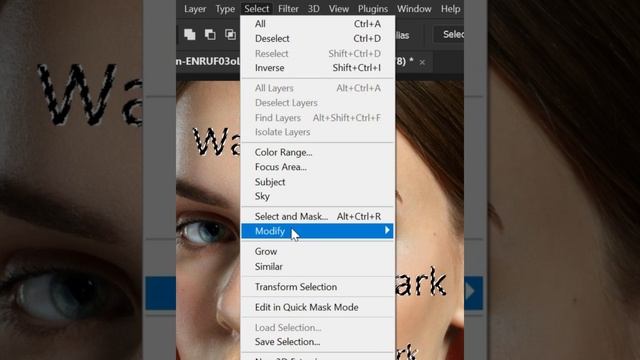Viewport: 640px width, 360px height.
Task: Choose Similar from the Select menu
Action: point(318,266)
